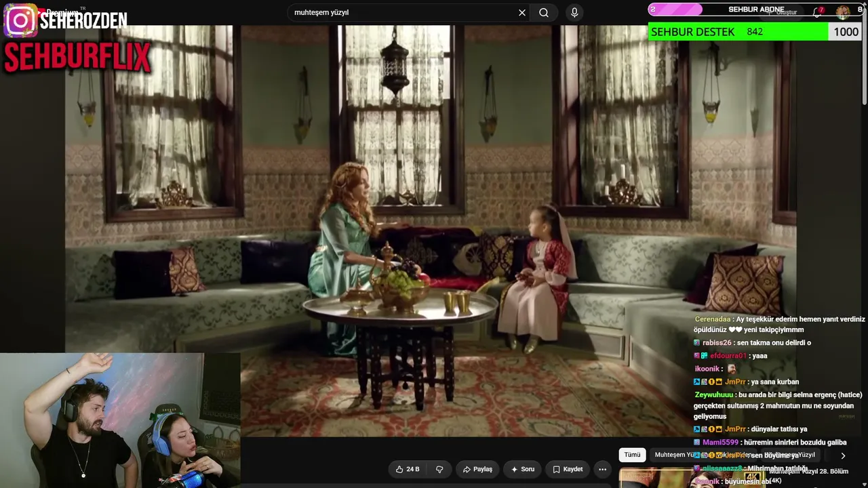868x488 pixels.
Task: Open the account avatar menu
Action: [843, 12]
